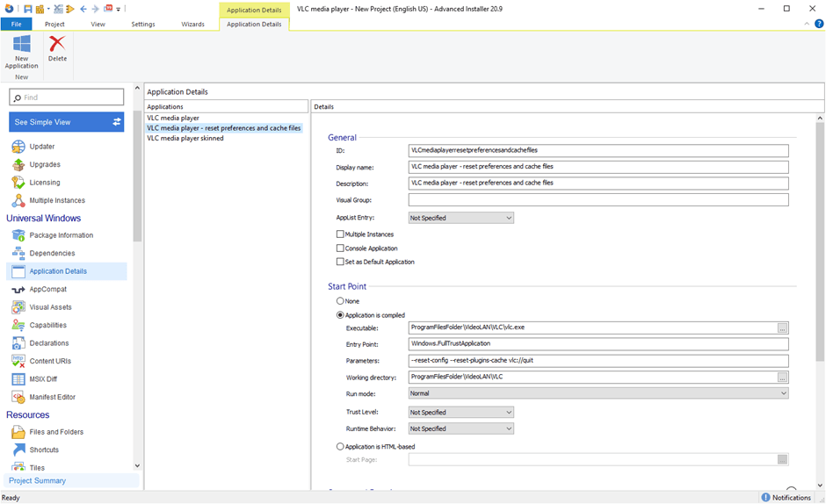Select the None start point radio button
826x504 pixels.
click(340, 300)
